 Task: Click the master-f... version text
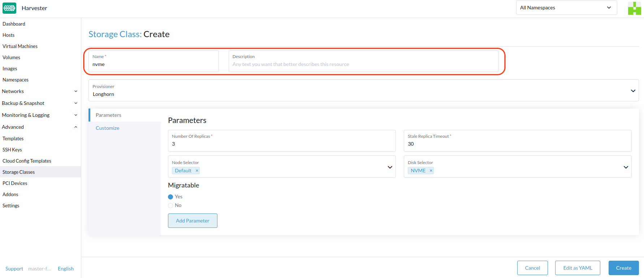coord(40,269)
